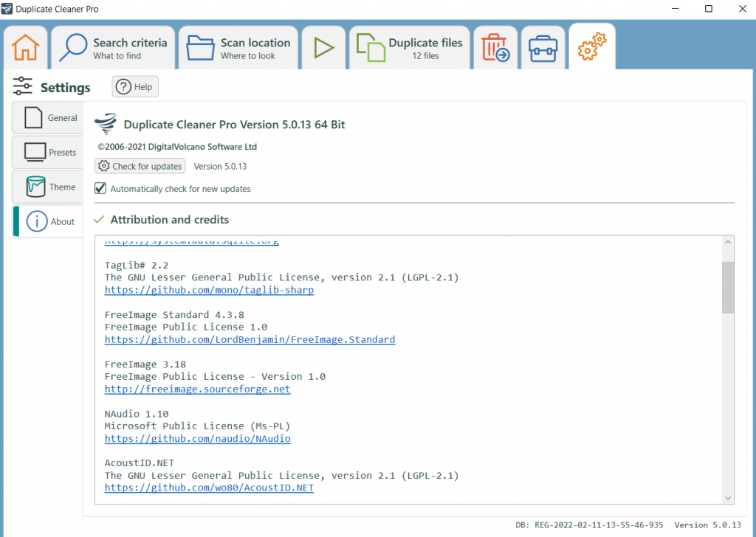Open the Presets settings section
This screenshot has width=756, height=537.
[x=48, y=152]
